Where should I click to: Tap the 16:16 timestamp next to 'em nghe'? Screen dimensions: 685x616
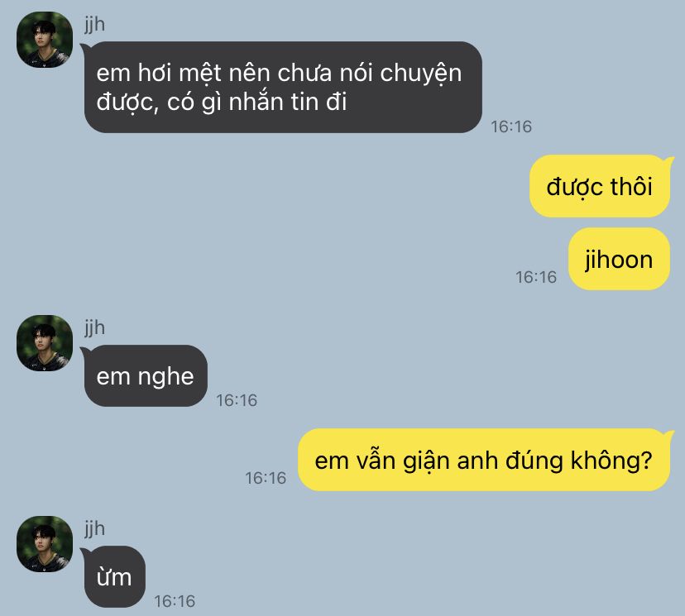[x=237, y=400]
